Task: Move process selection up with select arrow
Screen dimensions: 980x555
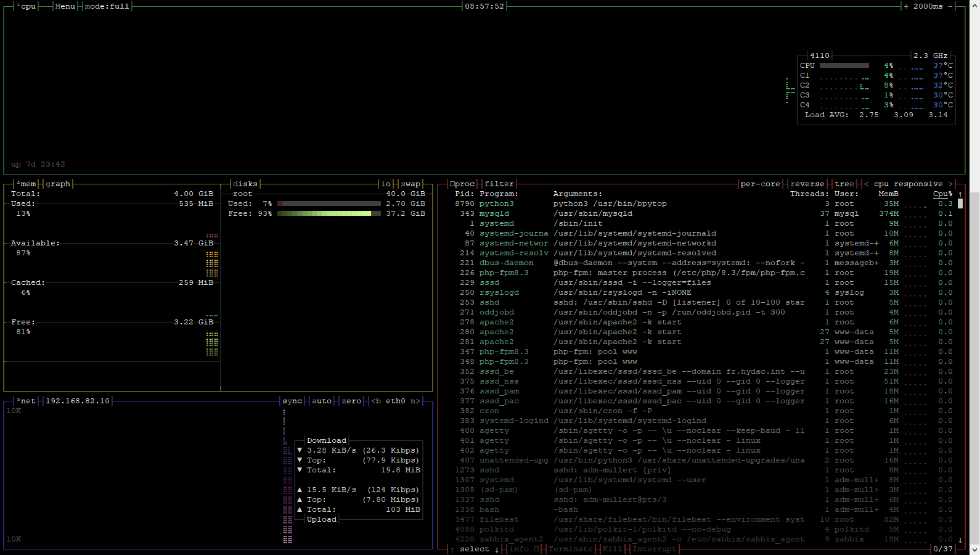Action: (452, 549)
